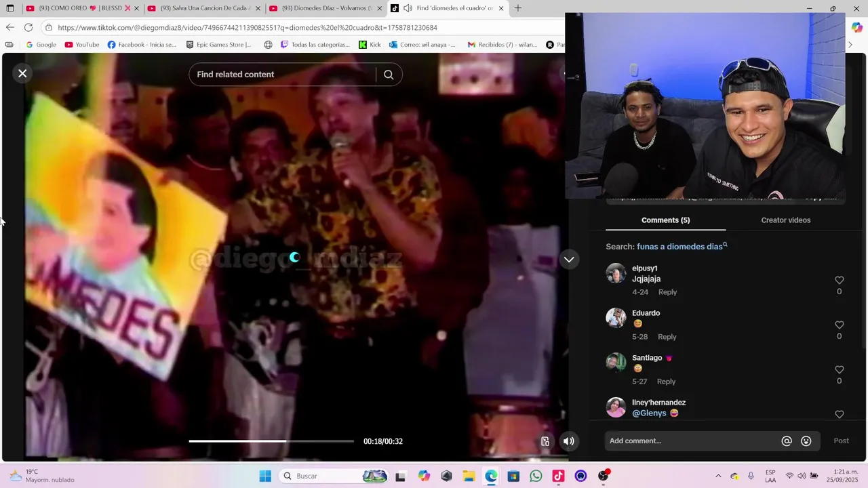Open the weather widget showing 19°C

tap(42, 476)
